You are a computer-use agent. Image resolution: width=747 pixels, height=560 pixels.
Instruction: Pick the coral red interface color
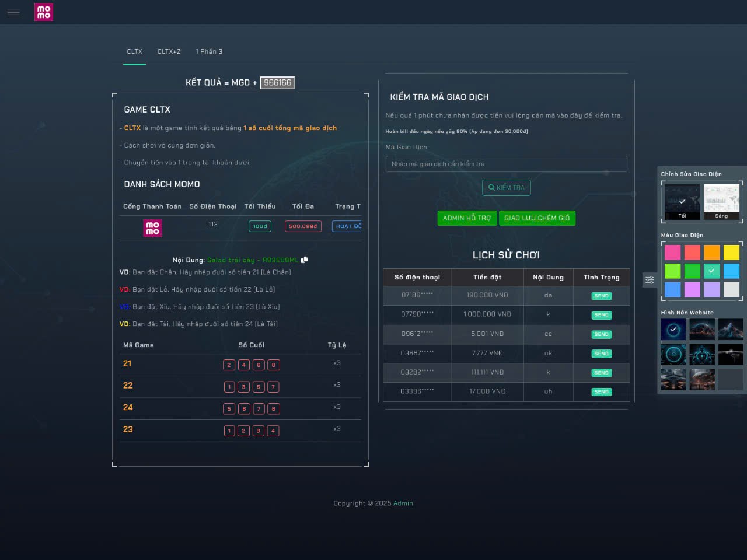coord(692,252)
